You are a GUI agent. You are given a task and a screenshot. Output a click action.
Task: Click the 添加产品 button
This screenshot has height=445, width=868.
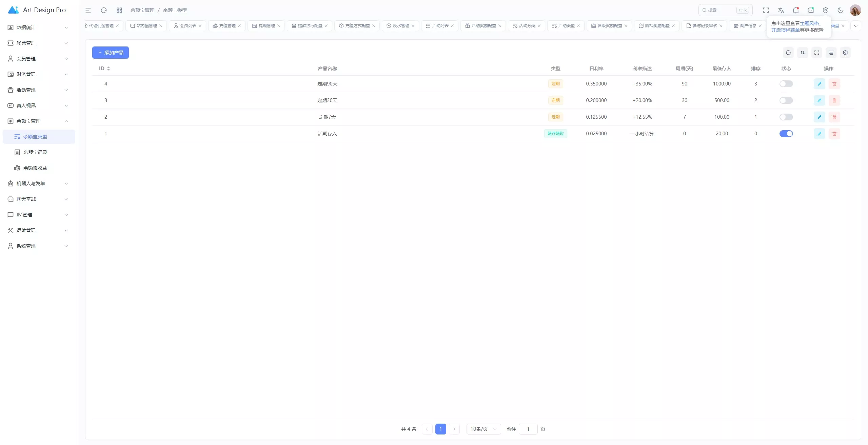(110, 52)
